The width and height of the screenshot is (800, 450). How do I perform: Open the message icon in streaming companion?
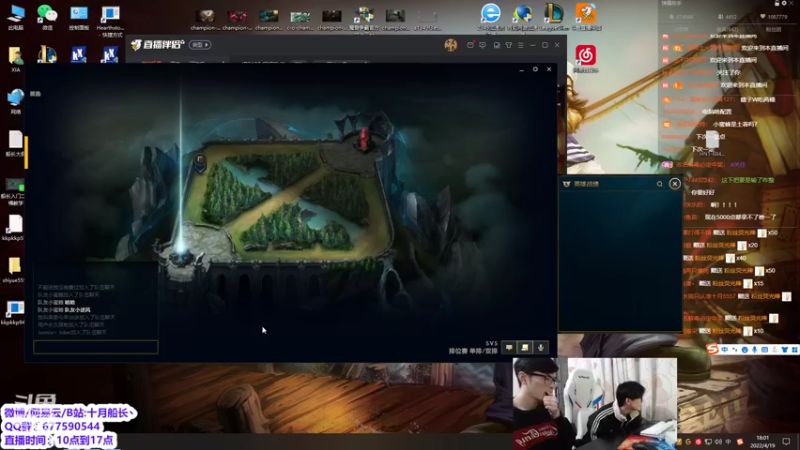tap(483, 45)
